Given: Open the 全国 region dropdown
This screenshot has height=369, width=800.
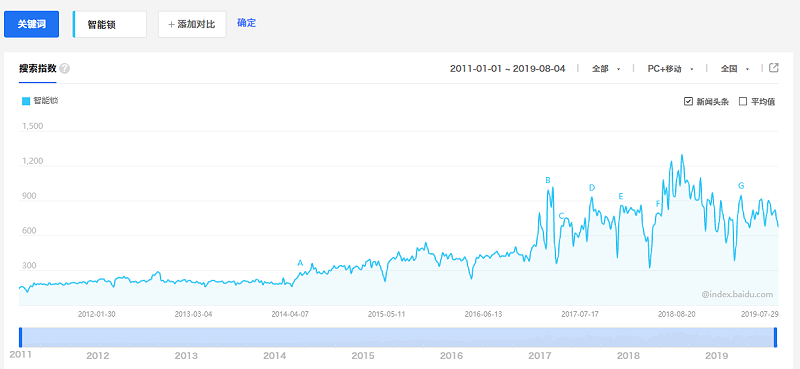Looking at the screenshot, I should [735, 69].
